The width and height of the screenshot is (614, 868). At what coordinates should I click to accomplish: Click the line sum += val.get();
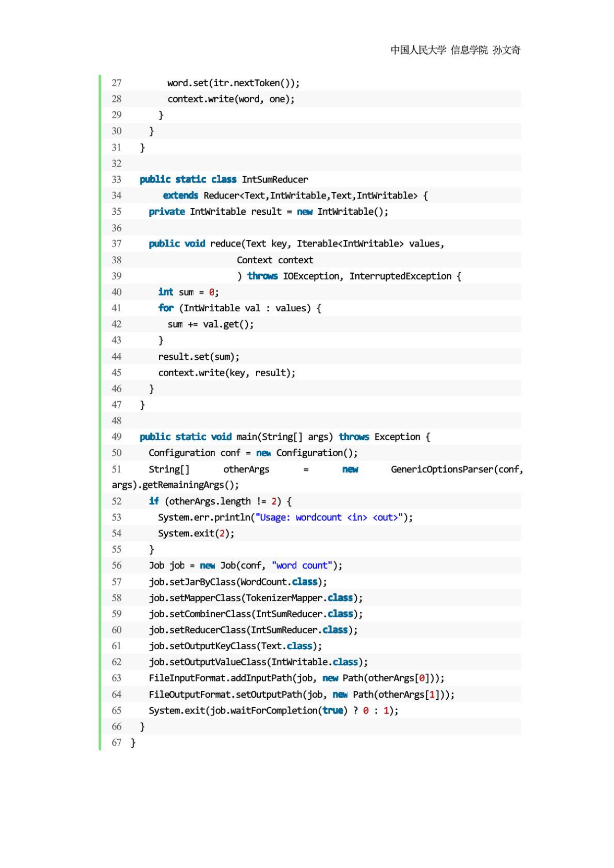click(x=211, y=325)
